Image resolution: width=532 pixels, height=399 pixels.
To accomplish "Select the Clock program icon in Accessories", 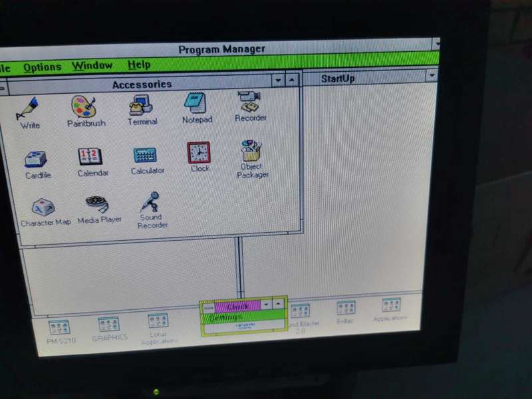I will point(199,153).
